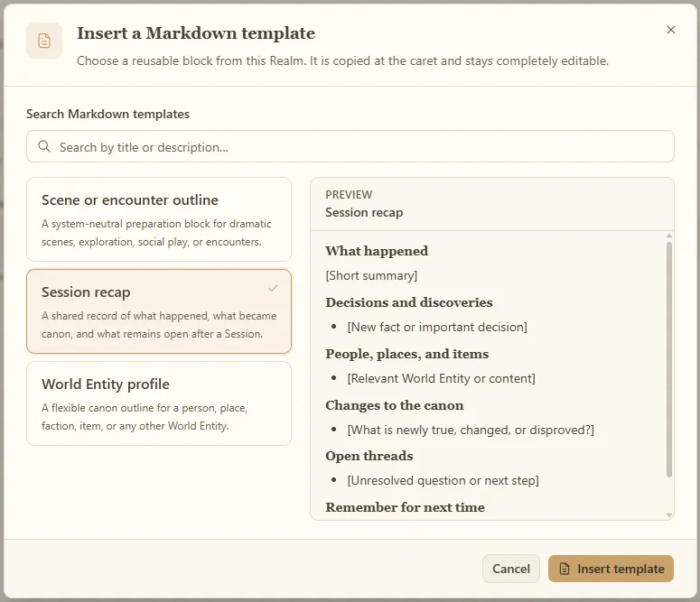
Task: Click the checkmark on Session recap card
Action: tap(273, 288)
